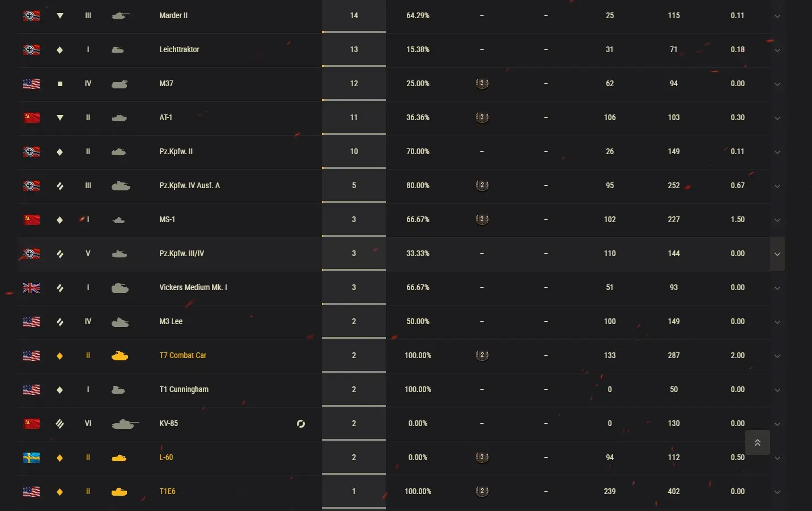Click the mastery badge in the T1E6 row
The width and height of the screenshot is (812, 511).
pyautogui.click(x=482, y=492)
